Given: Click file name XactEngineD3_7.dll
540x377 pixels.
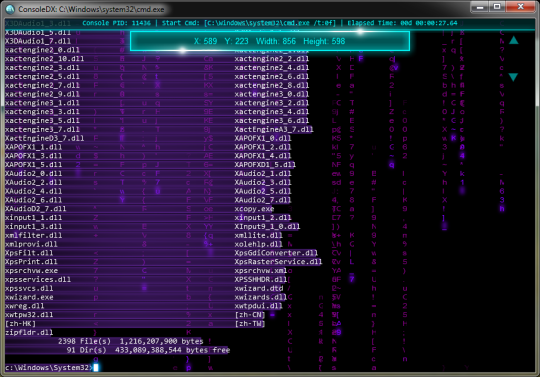Looking at the screenshot, I should 44,138.
